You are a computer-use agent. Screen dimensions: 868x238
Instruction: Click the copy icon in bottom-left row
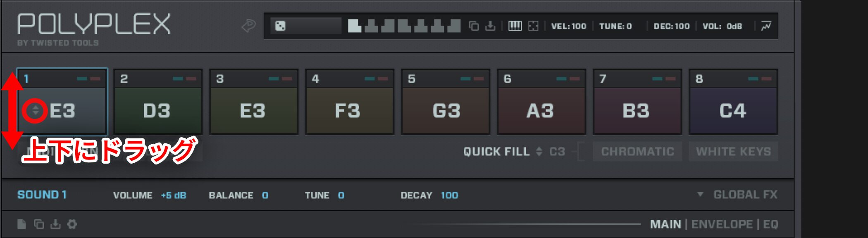(39, 224)
